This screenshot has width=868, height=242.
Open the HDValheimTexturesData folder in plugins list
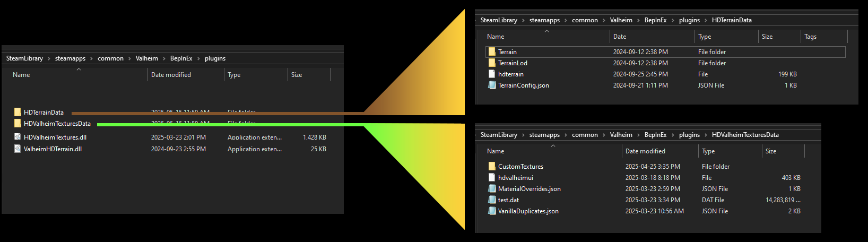pos(57,124)
